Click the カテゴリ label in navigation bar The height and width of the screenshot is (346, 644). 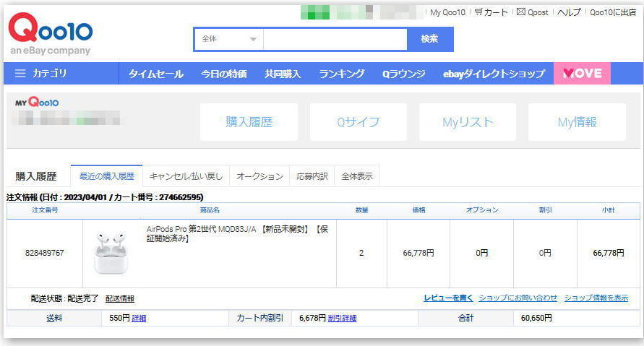tap(50, 74)
